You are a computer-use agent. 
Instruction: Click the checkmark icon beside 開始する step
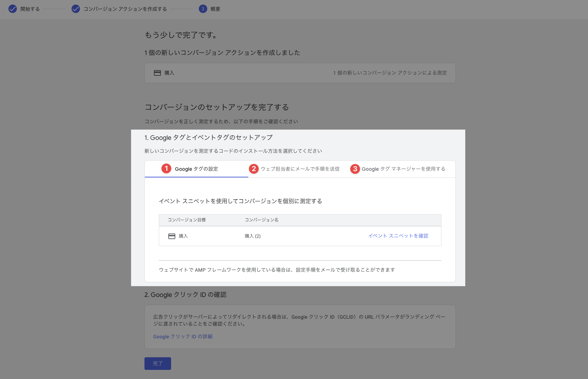pos(13,9)
